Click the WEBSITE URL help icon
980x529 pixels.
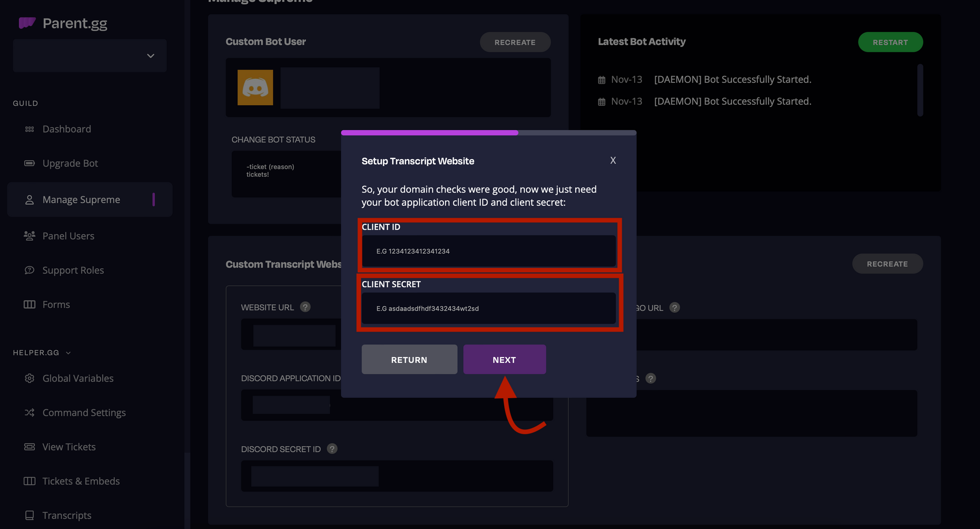point(305,307)
